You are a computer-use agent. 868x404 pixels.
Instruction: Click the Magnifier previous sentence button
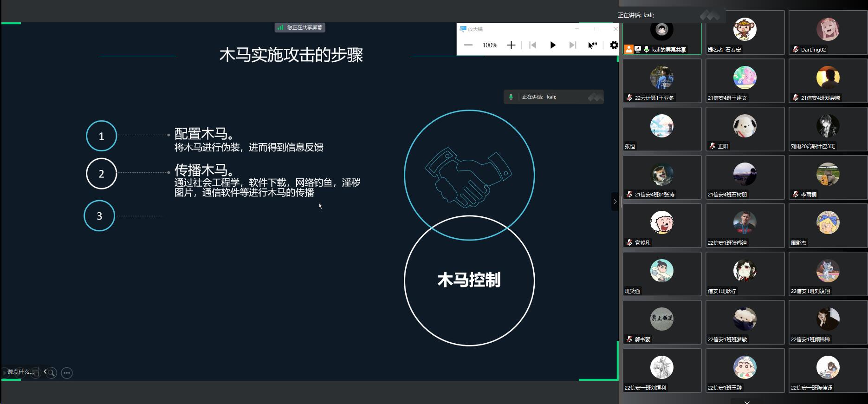tap(533, 45)
